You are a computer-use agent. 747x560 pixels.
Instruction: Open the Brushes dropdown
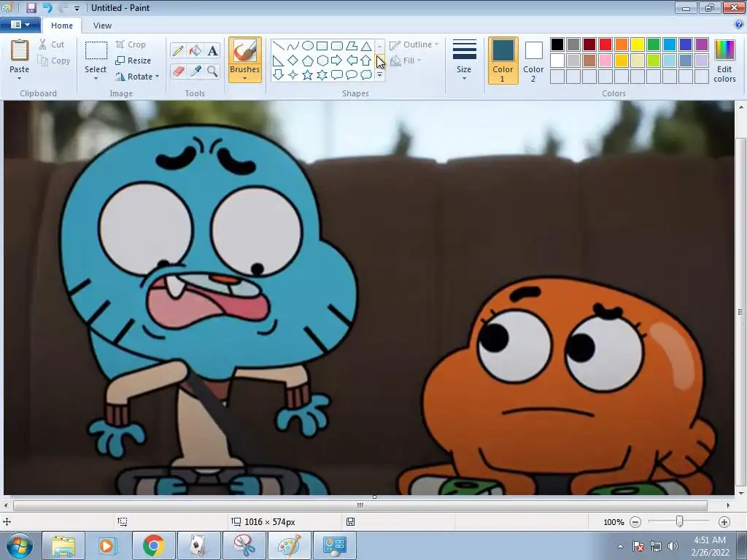(x=245, y=78)
